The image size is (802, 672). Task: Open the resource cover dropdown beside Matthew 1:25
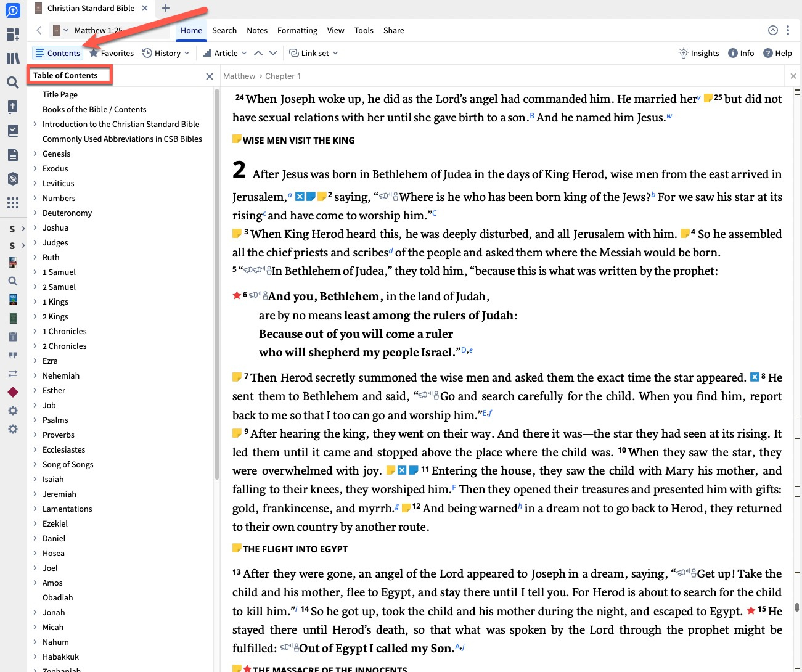[60, 30]
